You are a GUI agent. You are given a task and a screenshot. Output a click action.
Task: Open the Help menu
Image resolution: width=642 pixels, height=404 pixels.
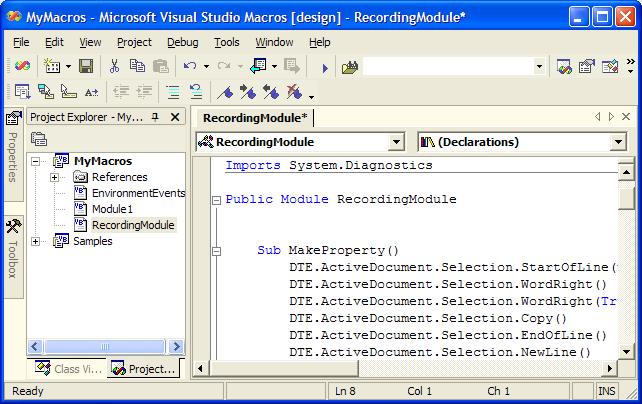point(319,42)
